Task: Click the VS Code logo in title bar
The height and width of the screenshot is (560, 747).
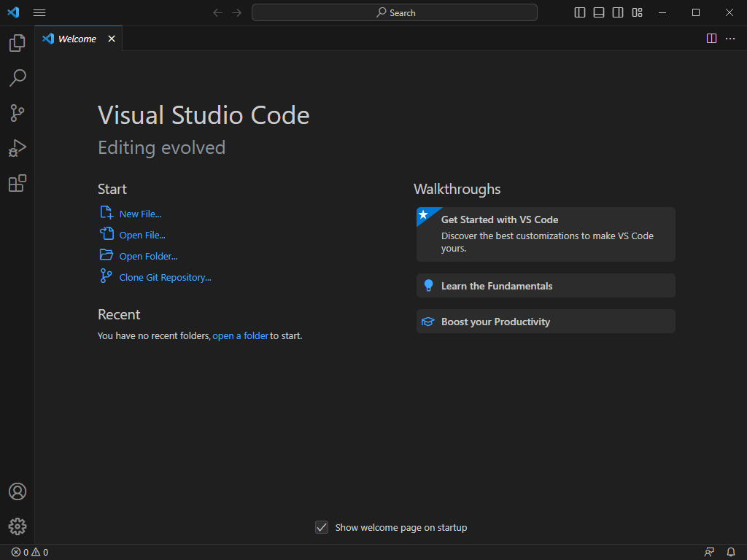Action: 13,12
